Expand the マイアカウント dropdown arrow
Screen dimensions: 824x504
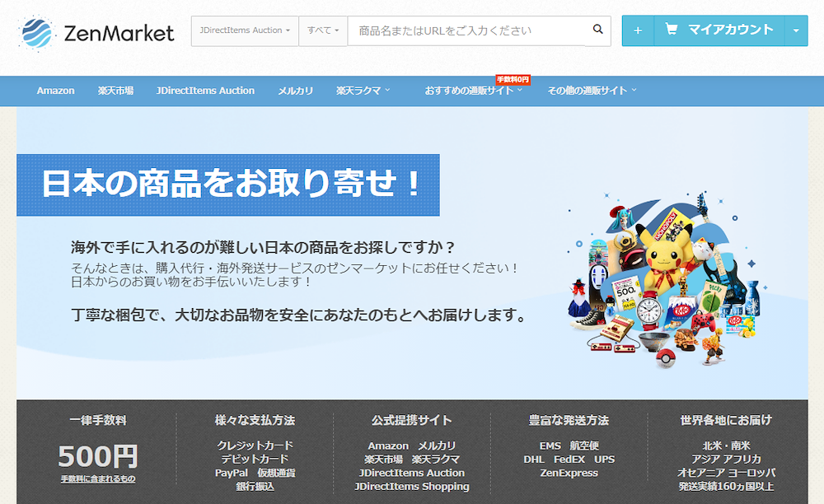click(796, 30)
